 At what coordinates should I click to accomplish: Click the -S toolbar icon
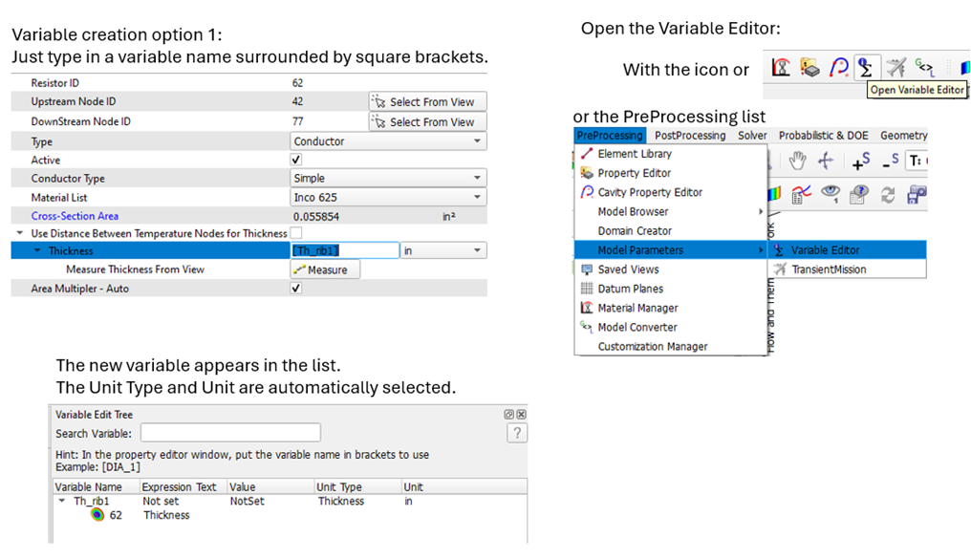pos(890,162)
